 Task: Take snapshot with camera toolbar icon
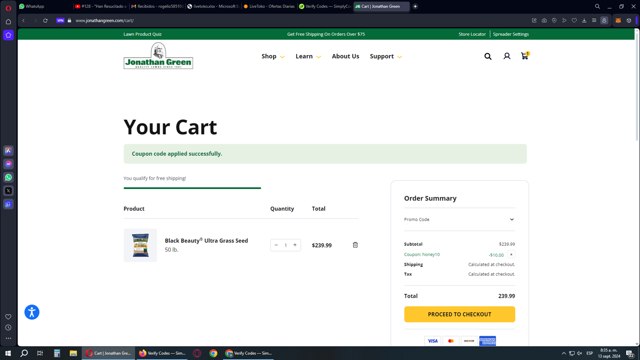pyautogui.click(x=544, y=20)
